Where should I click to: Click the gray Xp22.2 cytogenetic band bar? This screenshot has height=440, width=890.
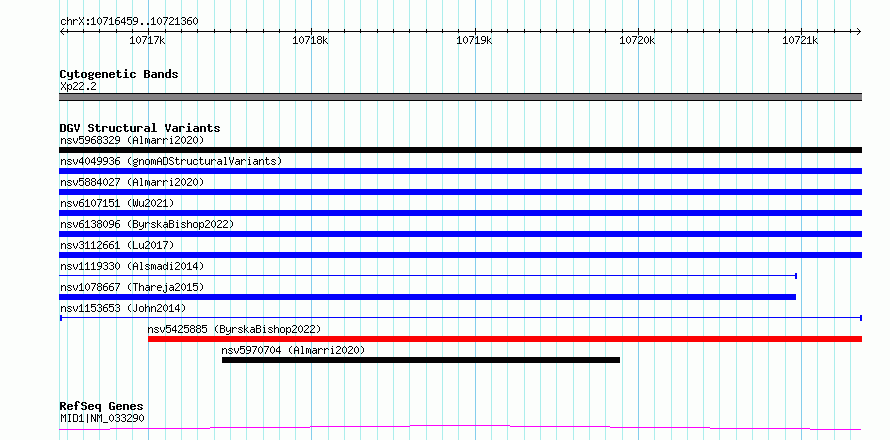point(460,97)
